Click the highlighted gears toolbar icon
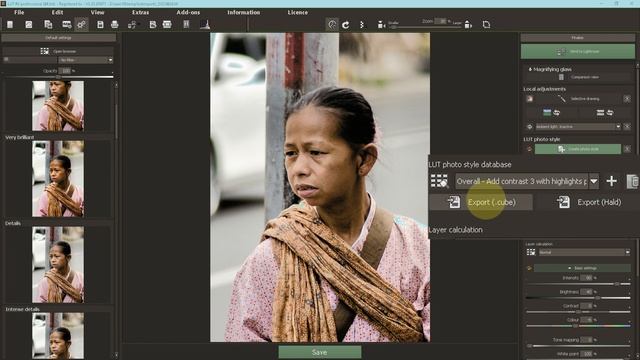Viewport: 640px width, 360px height. (81, 24)
